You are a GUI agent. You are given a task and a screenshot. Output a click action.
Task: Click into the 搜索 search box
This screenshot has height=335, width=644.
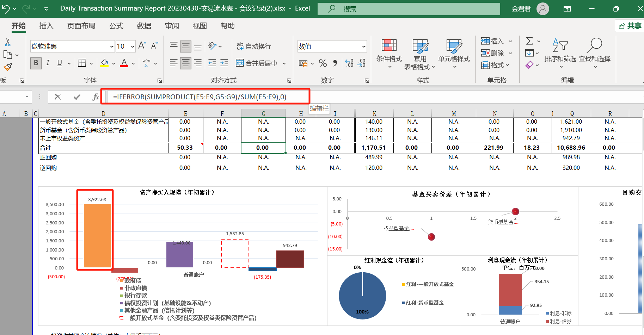click(x=409, y=9)
